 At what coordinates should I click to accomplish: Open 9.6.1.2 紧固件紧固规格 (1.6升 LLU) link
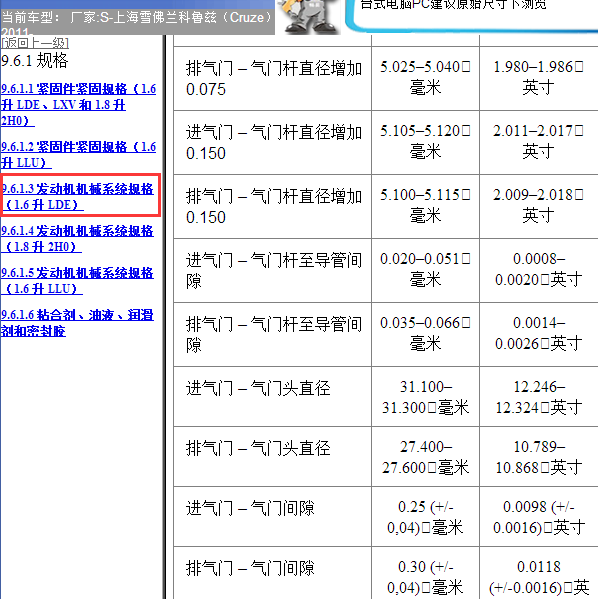click(78, 155)
